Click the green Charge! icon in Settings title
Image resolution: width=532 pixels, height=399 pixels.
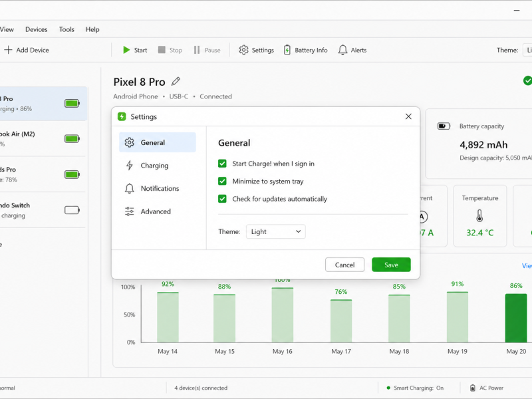[x=122, y=117]
